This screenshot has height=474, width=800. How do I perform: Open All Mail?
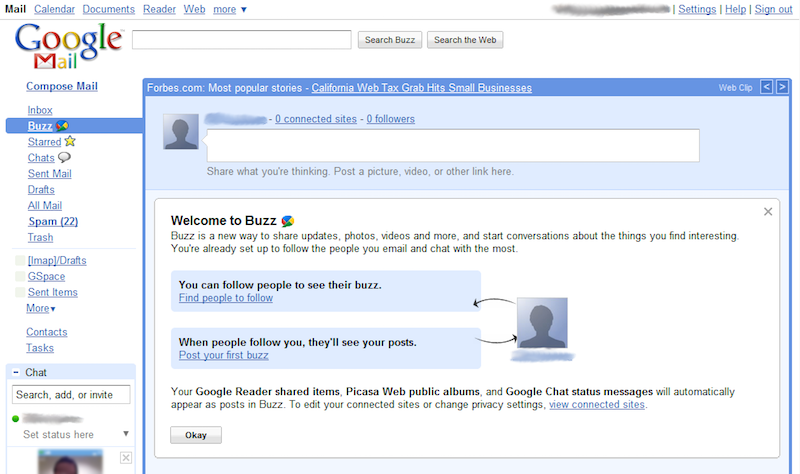(45, 205)
